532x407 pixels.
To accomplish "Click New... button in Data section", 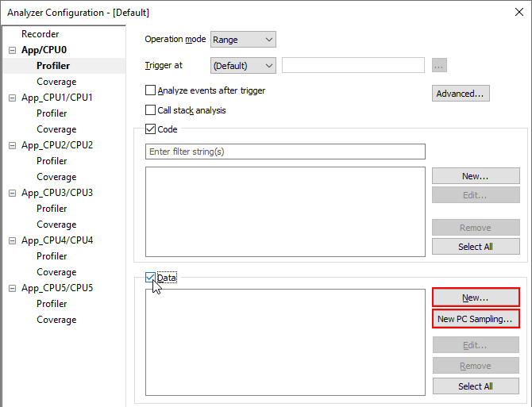I will point(475,298).
